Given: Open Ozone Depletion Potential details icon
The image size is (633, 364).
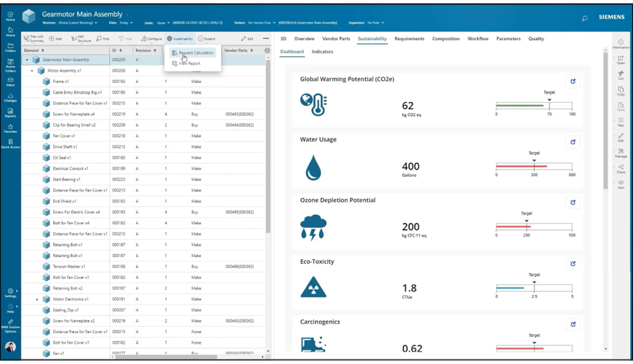Looking at the screenshot, I should click(x=573, y=202).
